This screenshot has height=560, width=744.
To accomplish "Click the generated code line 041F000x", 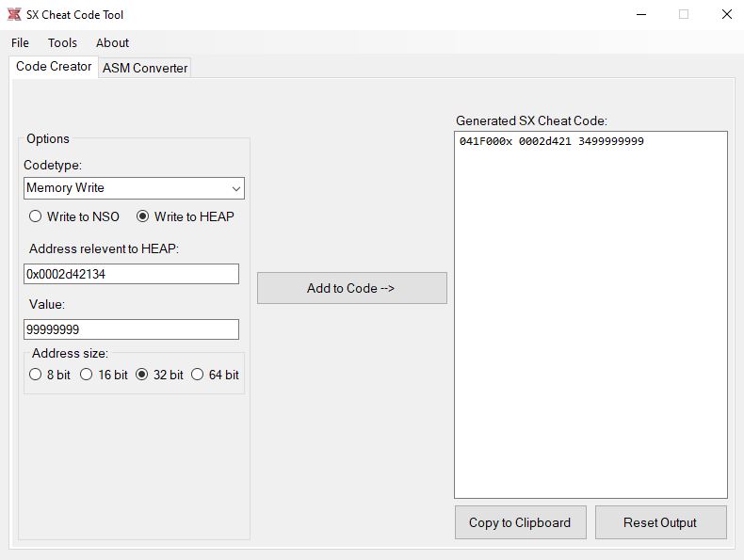I will coord(551,141).
